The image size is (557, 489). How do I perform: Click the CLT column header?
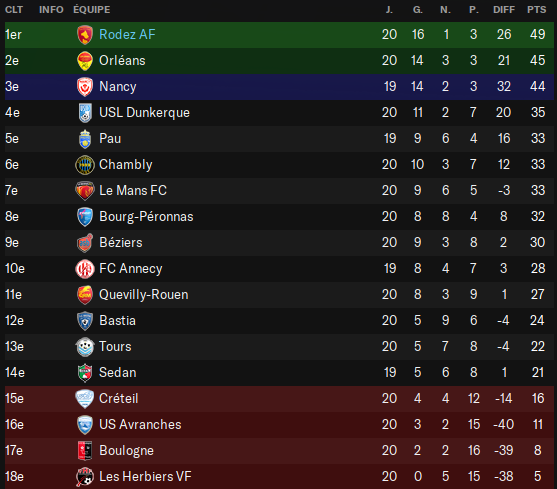coord(14,10)
